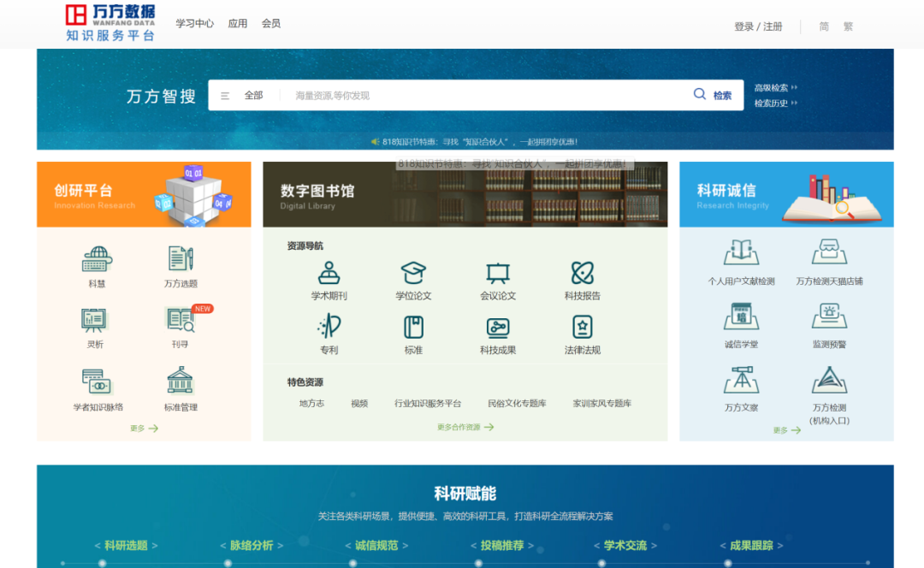Select the 投稿推荐 tab
Image resolution: width=924 pixels, height=568 pixels.
(x=502, y=546)
